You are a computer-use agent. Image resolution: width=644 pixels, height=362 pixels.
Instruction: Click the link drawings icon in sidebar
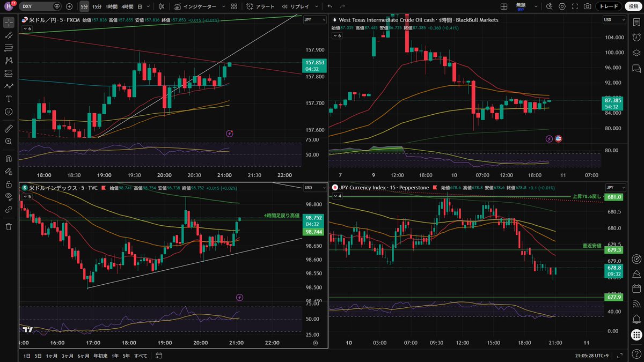[9, 210]
